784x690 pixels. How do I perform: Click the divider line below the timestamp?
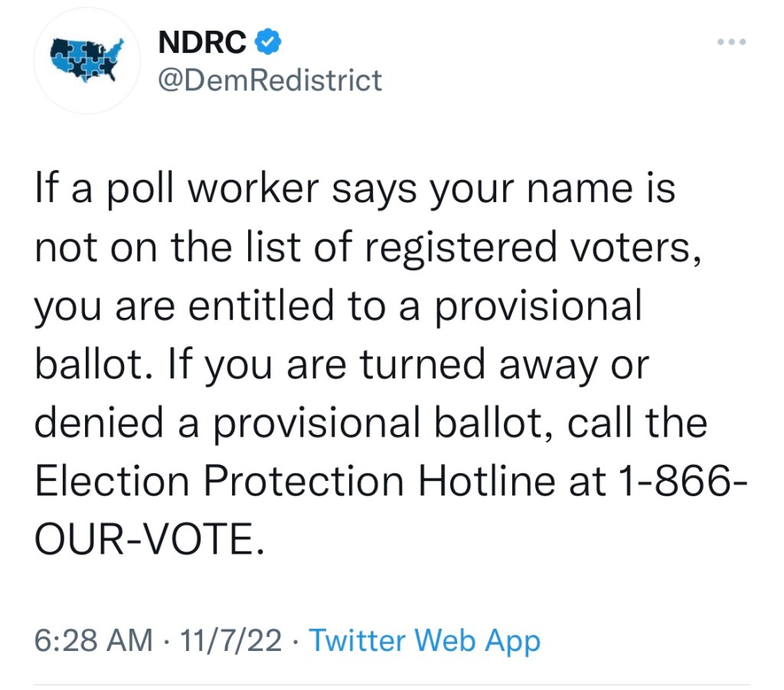(392, 684)
